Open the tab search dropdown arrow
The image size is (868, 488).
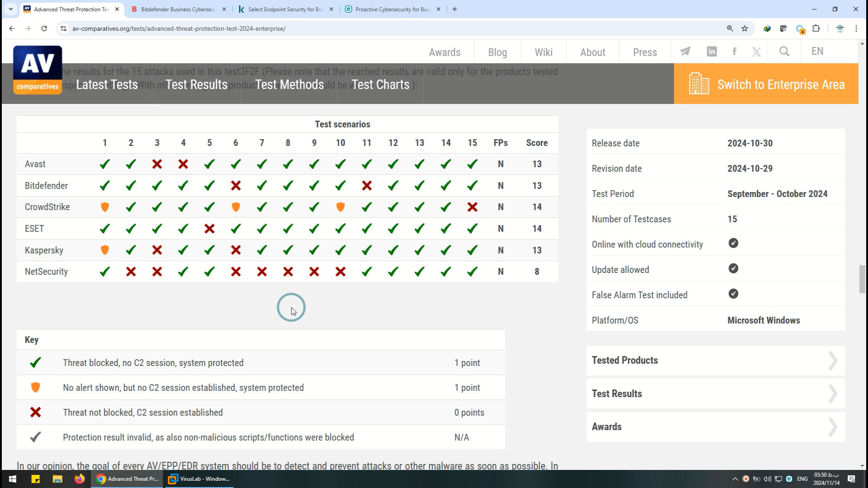coord(11,9)
